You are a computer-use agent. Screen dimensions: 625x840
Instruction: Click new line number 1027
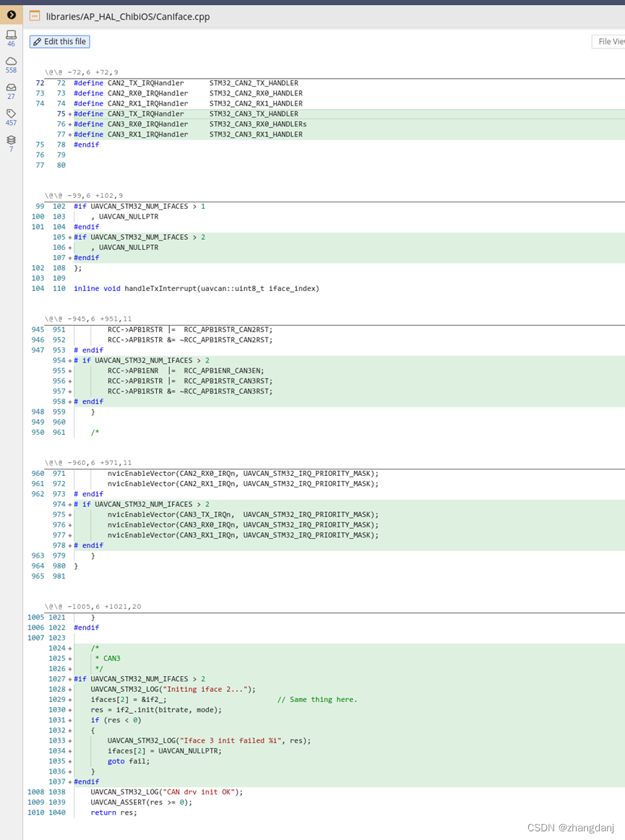click(x=57, y=679)
